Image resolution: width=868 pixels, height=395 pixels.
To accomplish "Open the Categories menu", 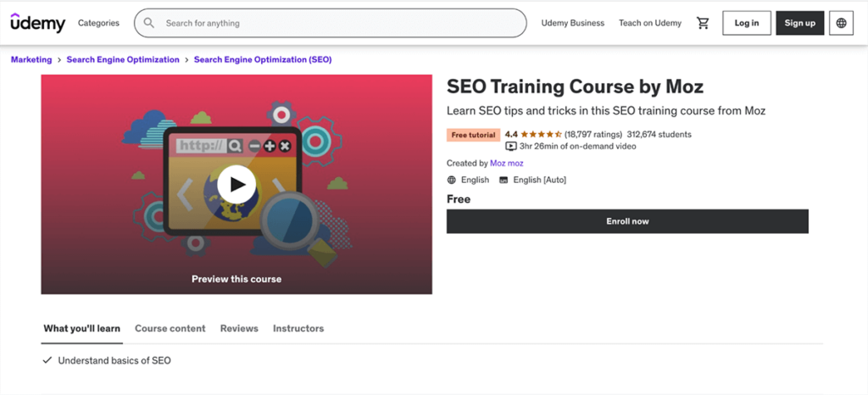I will [98, 23].
